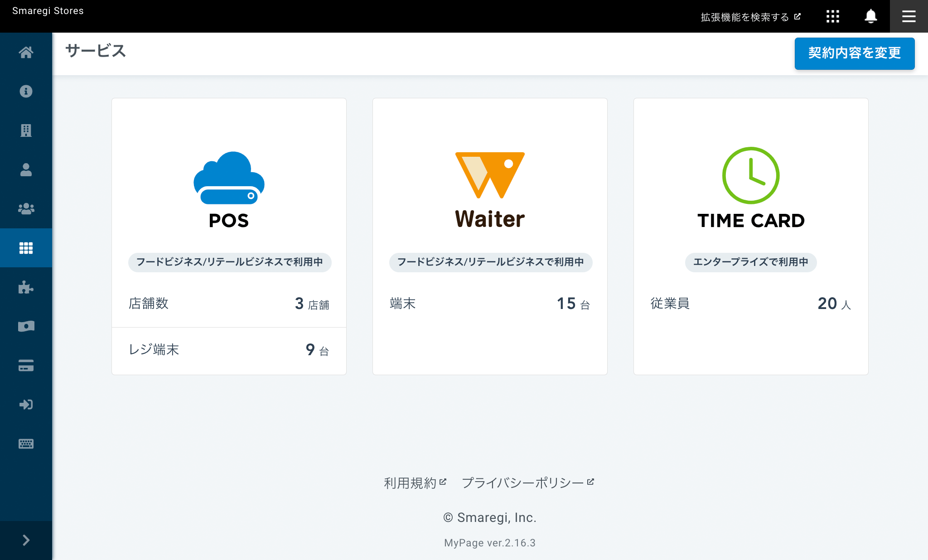The width and height of the screenshot is (928, 560).
Task: Open the app grid launcher in header
Action: click(832, 16)
